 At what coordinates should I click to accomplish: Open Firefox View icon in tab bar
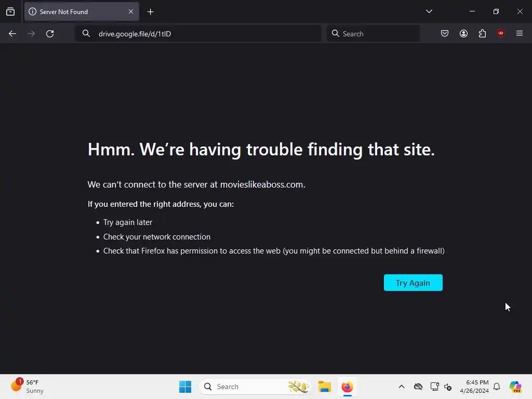10,11
